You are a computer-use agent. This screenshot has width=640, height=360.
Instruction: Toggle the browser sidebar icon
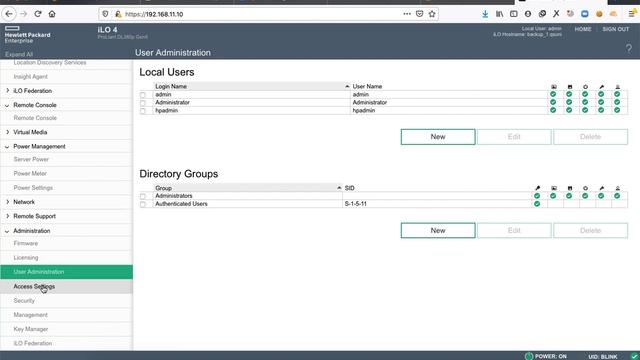pos(513,14)
